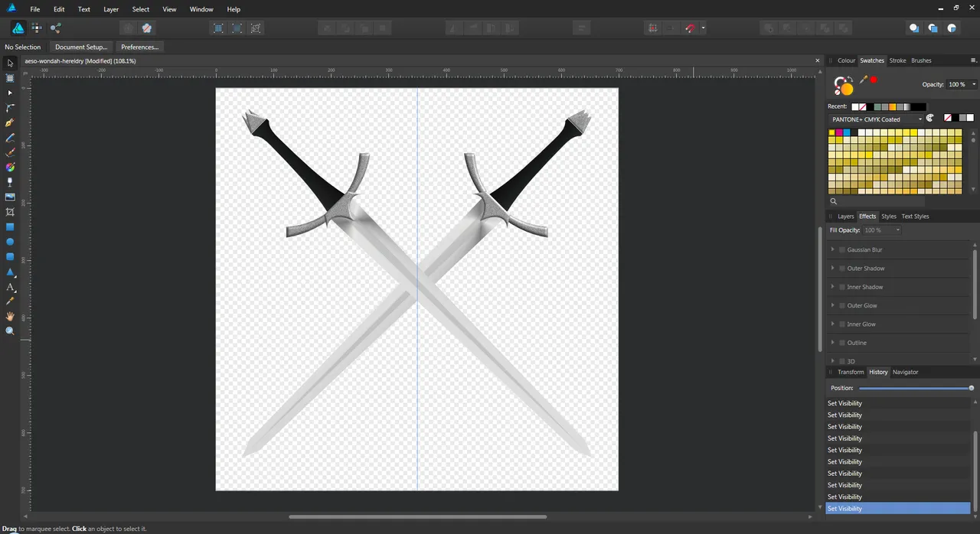This screenshot has width=980, height=534.
Task: Toggle the Snapping magnet icon
Action: click(691, 28)
